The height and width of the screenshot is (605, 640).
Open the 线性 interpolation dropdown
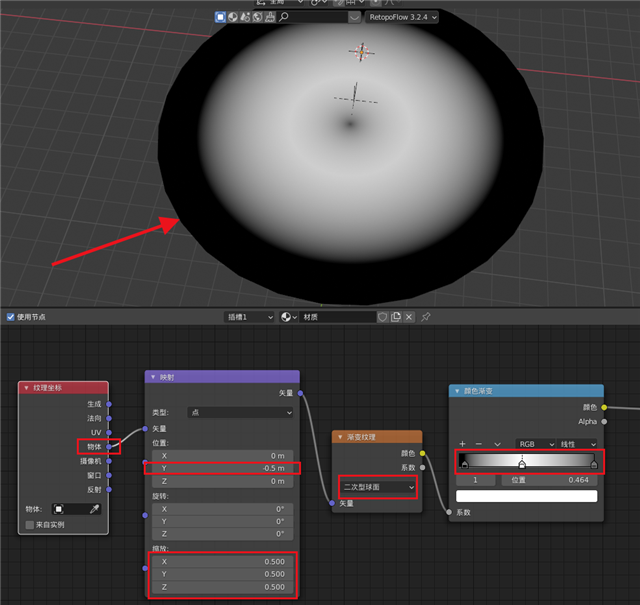pos(578,443)
